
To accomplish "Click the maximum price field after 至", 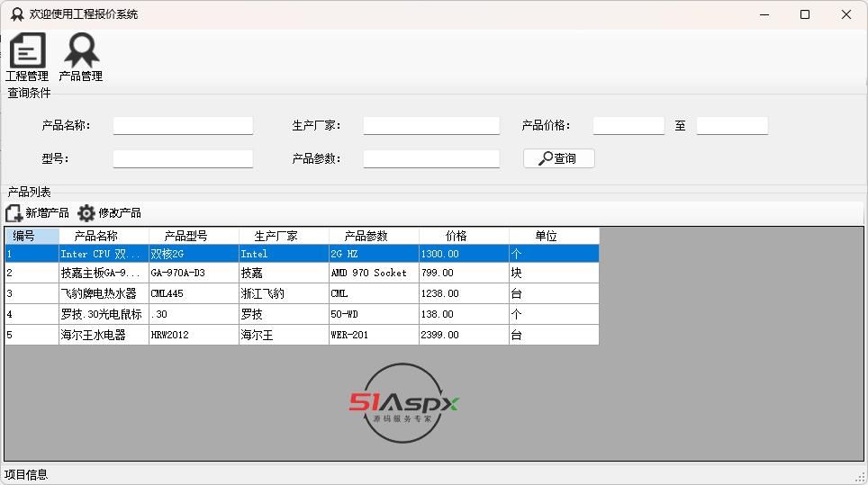I will (732, 126).
